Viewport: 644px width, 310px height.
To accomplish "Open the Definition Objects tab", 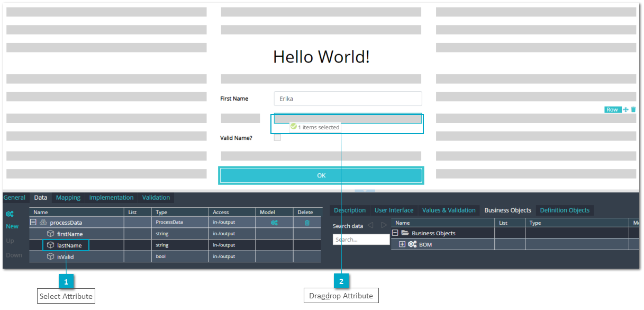I will pyautogui.click(x=565, y=210).
